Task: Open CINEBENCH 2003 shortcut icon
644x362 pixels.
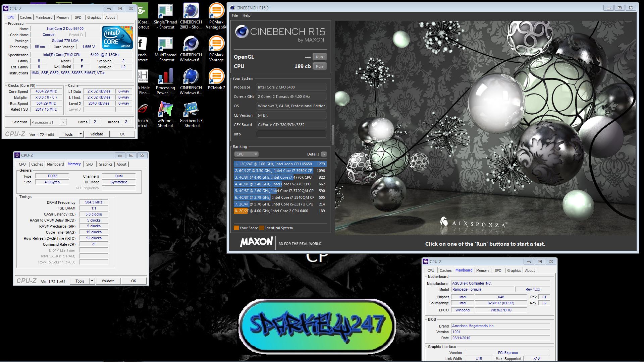Action: tap(191, 16)
